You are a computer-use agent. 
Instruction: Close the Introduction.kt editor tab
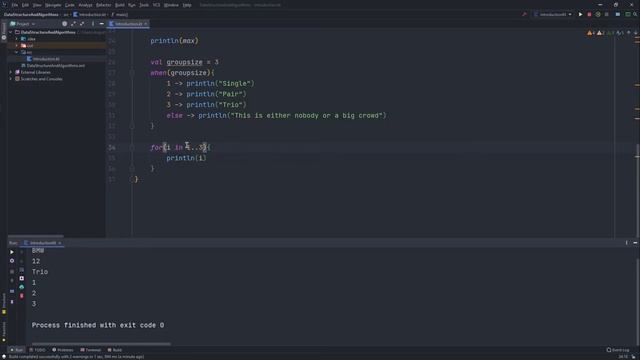[145, 24]
